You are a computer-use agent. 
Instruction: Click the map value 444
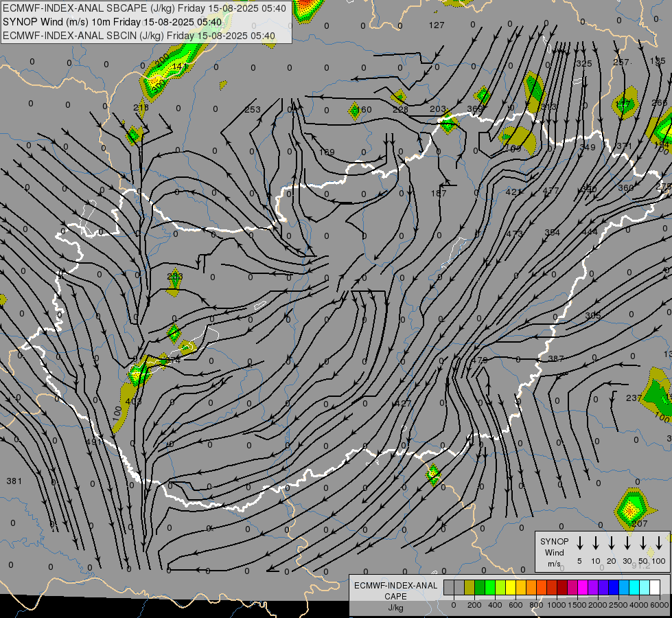590,231
